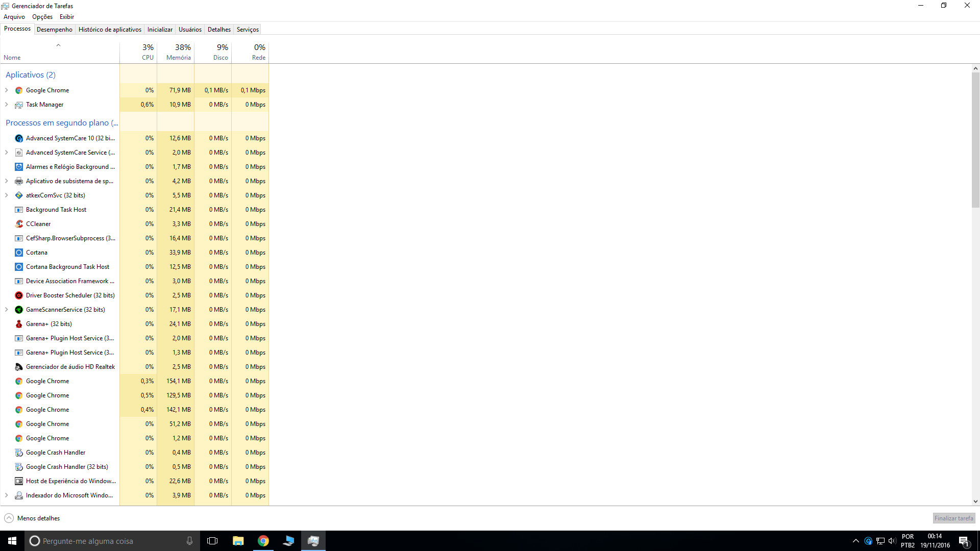Click the microphone icon in Cortana search

click(189, 541)
